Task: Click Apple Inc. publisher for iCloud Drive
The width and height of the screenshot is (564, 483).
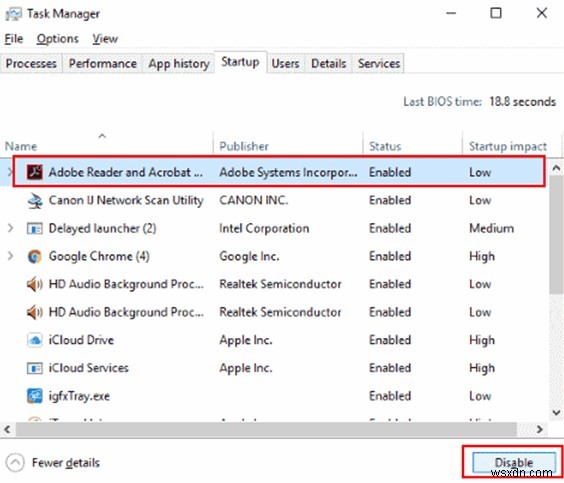Action: point(246,340)
